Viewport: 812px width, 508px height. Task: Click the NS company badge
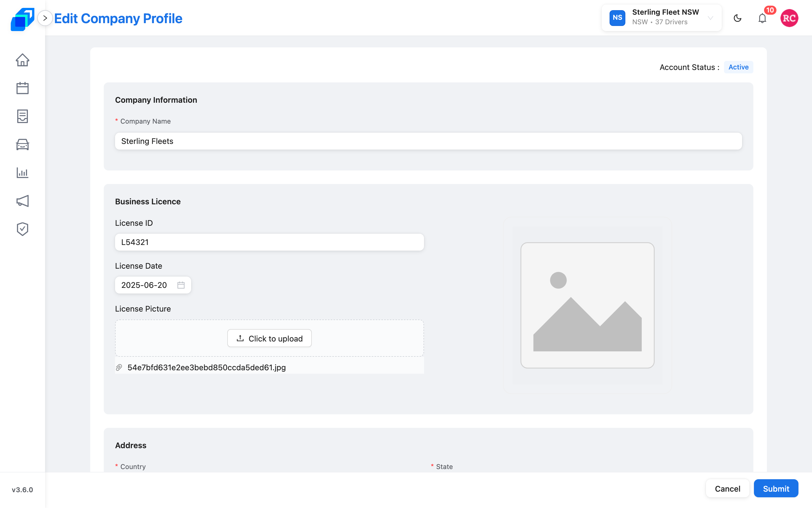click(x=617, y=18)
